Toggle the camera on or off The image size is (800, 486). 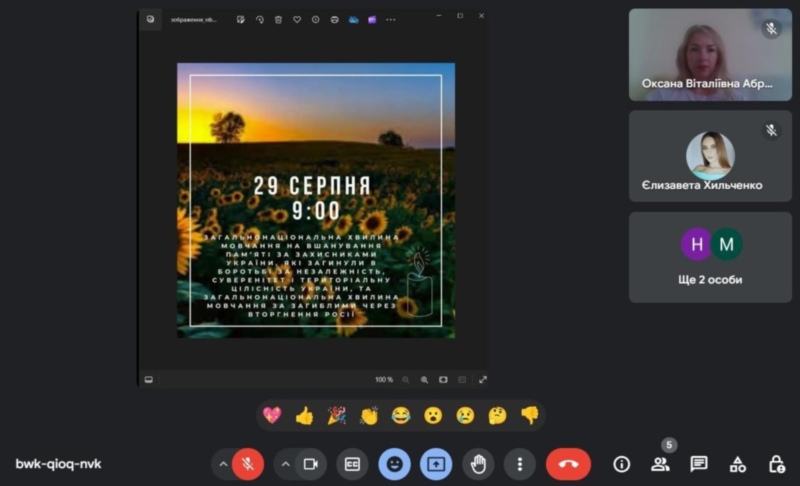[310, 464]
